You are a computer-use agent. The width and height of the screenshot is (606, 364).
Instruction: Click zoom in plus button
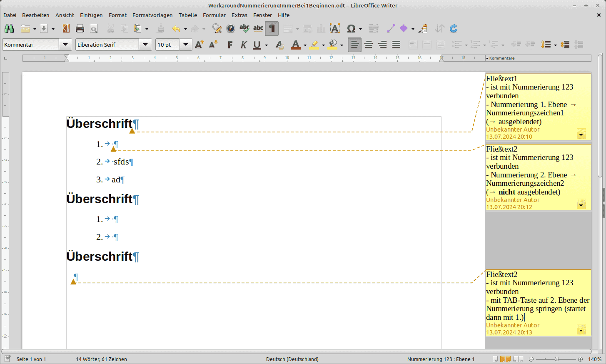pos(580,359)
